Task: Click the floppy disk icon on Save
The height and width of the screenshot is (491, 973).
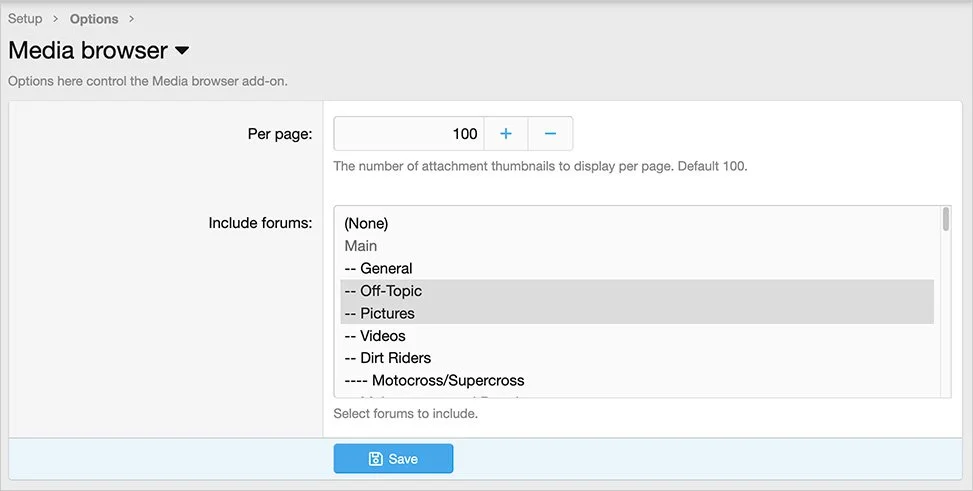Action: click(x=376, y=459)
